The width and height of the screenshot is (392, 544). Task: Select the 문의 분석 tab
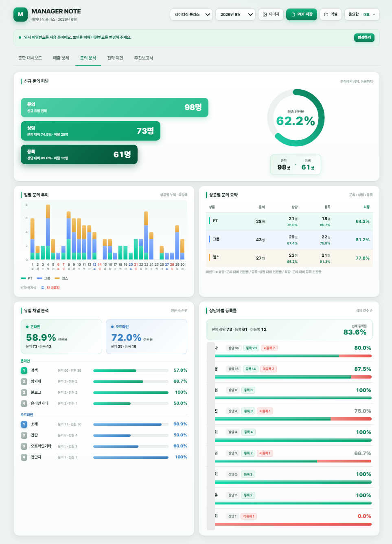tap(88, 58)
